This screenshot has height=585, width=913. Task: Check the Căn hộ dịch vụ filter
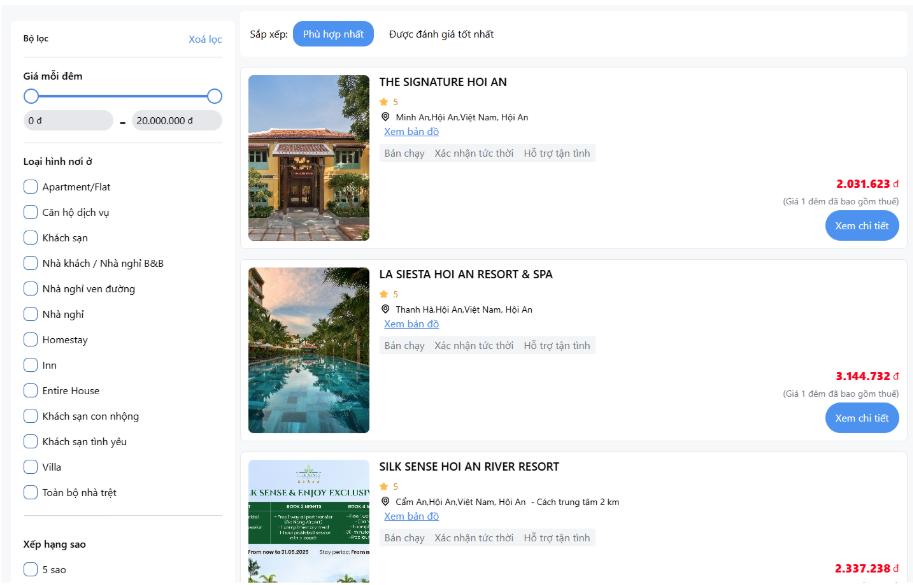[30, 212]
